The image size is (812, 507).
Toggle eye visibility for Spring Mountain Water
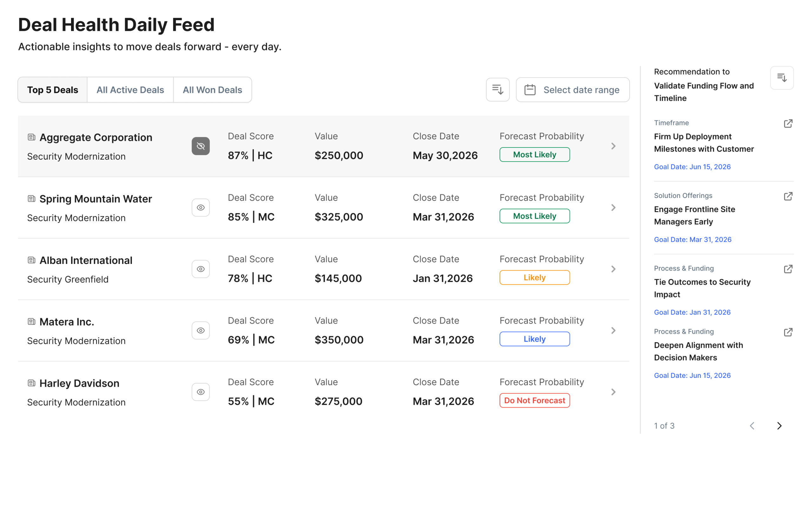coord(200,207)
